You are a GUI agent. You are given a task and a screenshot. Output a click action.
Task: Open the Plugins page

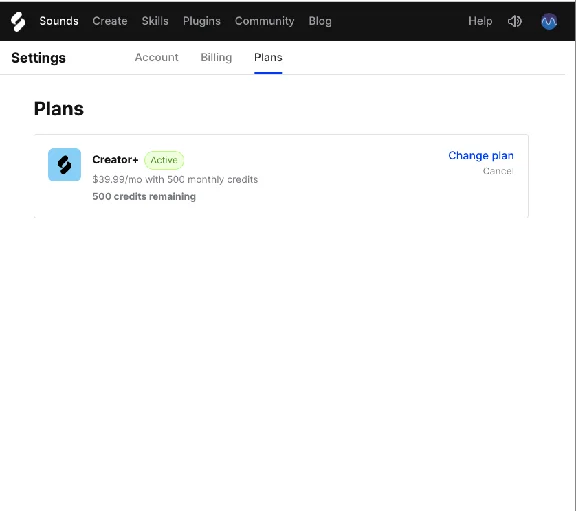pyautogui.click(x=202, y=21)
